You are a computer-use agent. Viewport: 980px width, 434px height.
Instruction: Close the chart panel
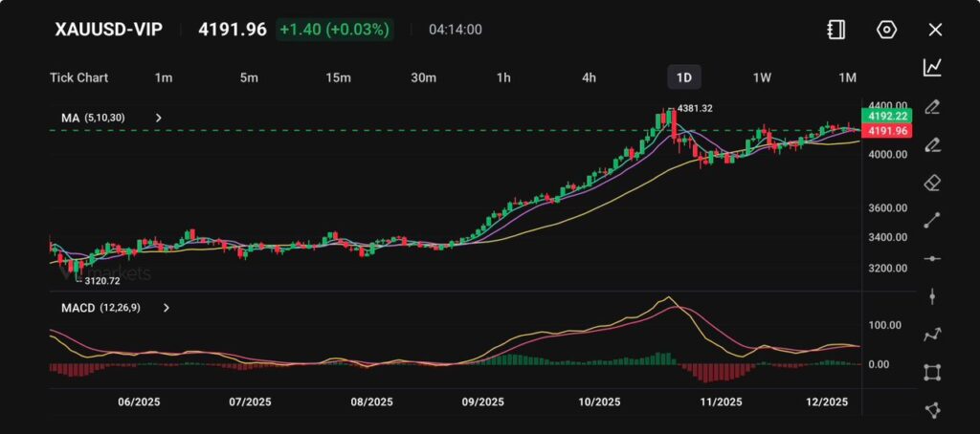pos(935,30)
